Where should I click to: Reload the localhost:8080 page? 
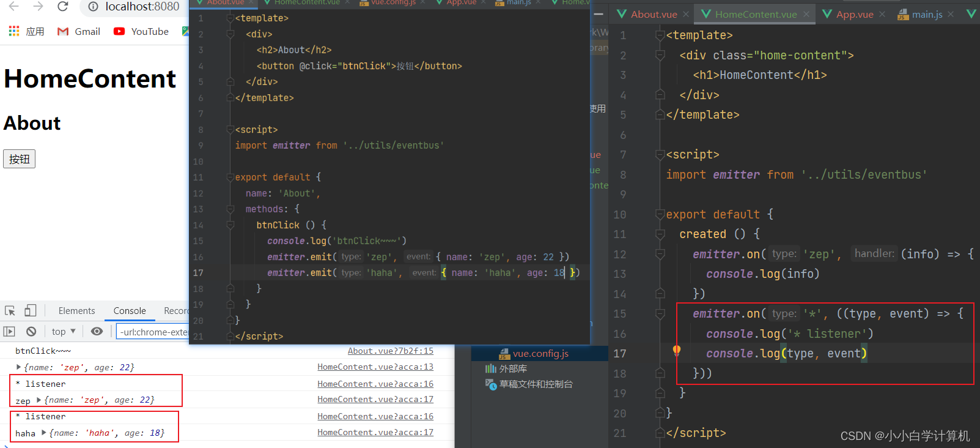pyautogui.click(x=62, y=7)
